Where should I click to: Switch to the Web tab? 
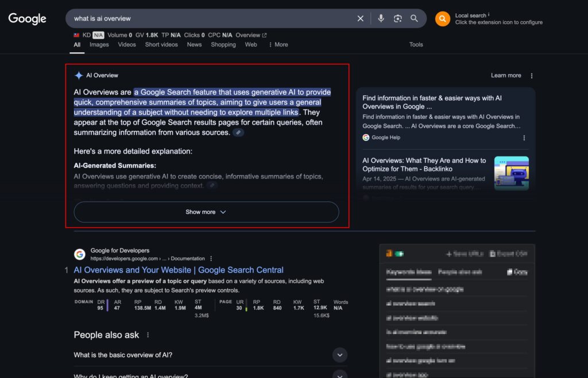pos(251,45)
